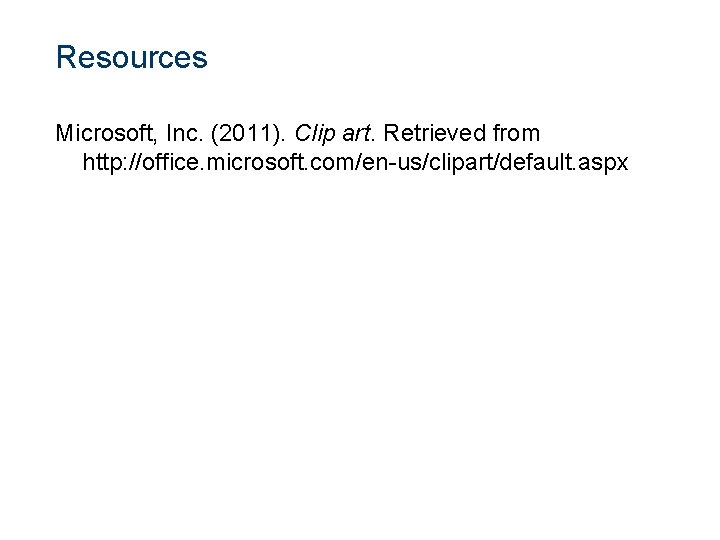Click the http:// prefix of the URL
Viewport: 720px width, 540px height.
pyautogui.click(x=112, y=162)
